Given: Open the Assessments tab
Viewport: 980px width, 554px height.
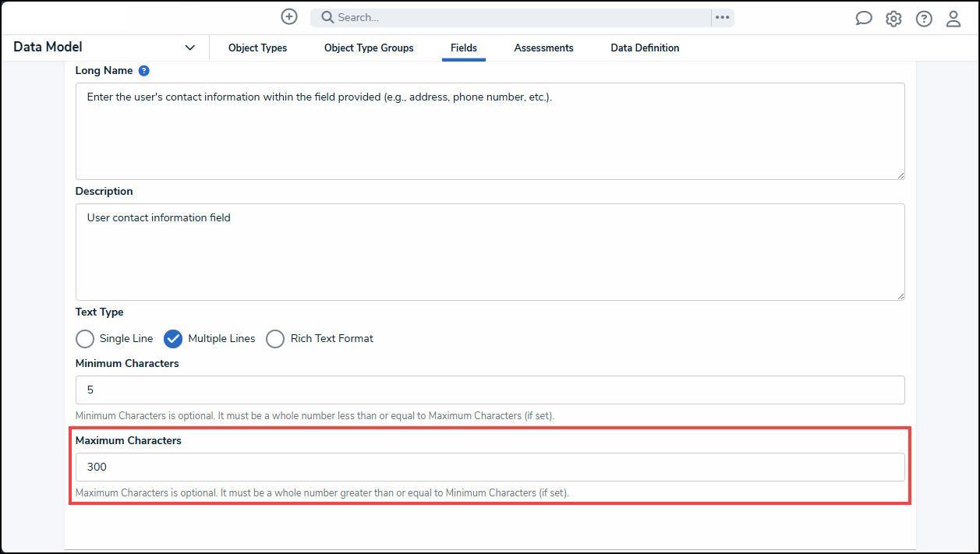Looking at the screenshot, I should (543, 48).
